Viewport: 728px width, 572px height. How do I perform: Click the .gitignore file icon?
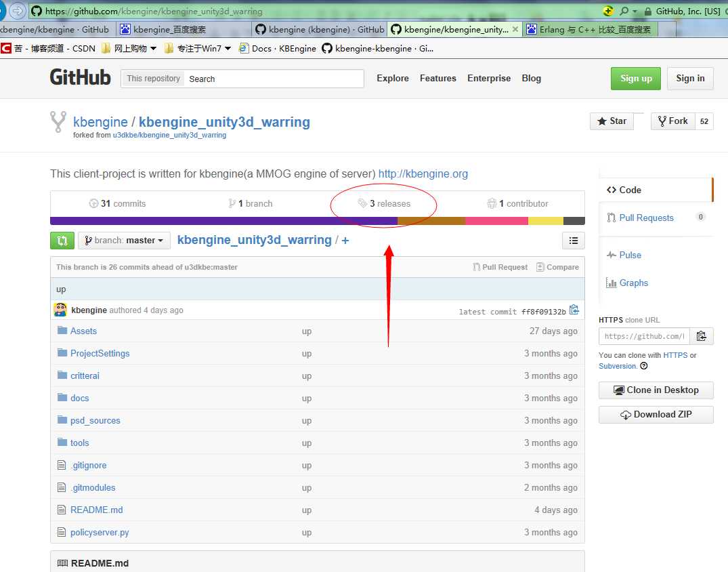click(x=62, y=465)
